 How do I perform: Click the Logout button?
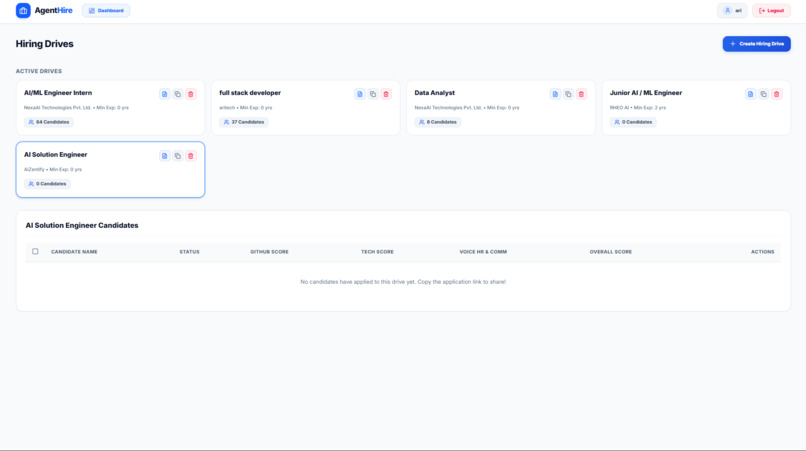[771, 10]
